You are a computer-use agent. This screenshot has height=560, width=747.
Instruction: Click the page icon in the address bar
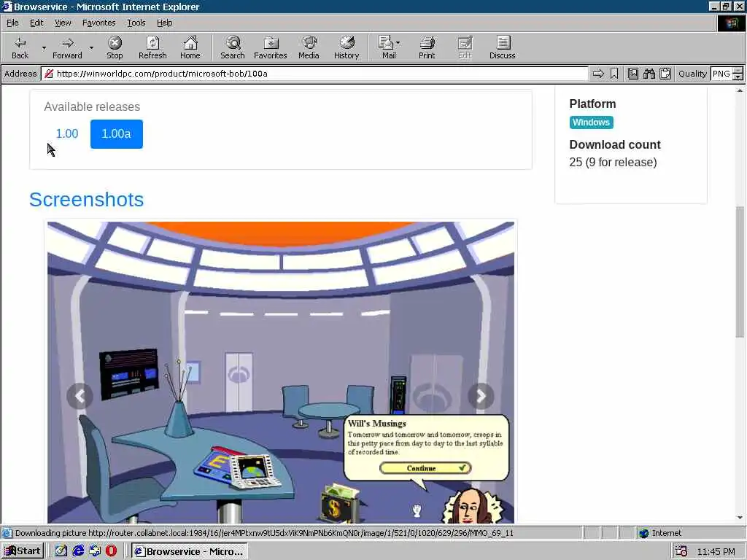[48, 74]
